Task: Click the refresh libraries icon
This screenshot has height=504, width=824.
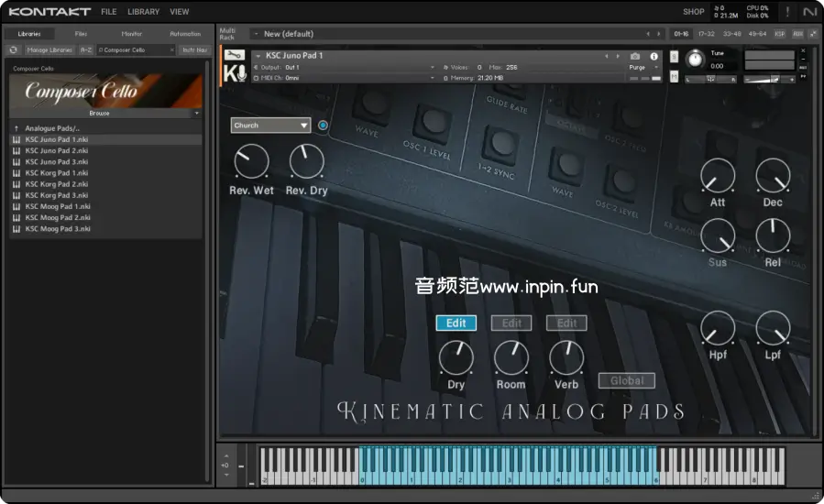Action: [14, 49]
